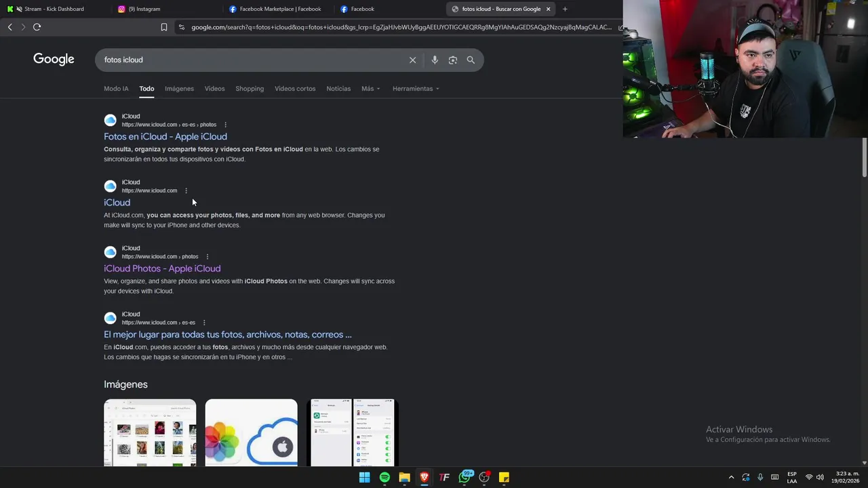
Task: Click the Imágenes section heading
Action: [x=125, y=384]
